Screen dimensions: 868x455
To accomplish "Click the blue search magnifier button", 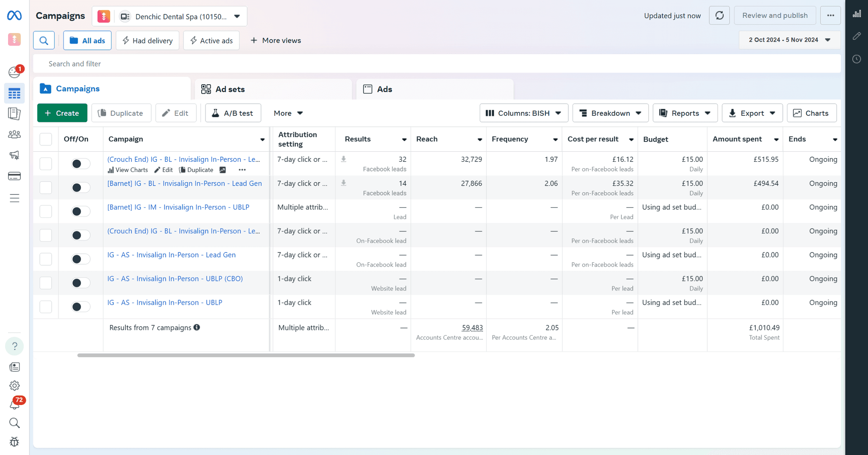I will coord(44,41).
